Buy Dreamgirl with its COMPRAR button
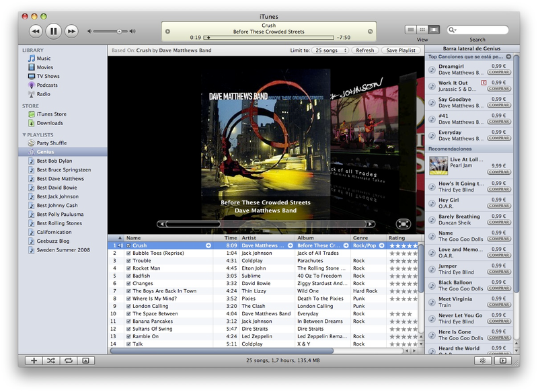538x392 pixels. [x=499, y=73]
